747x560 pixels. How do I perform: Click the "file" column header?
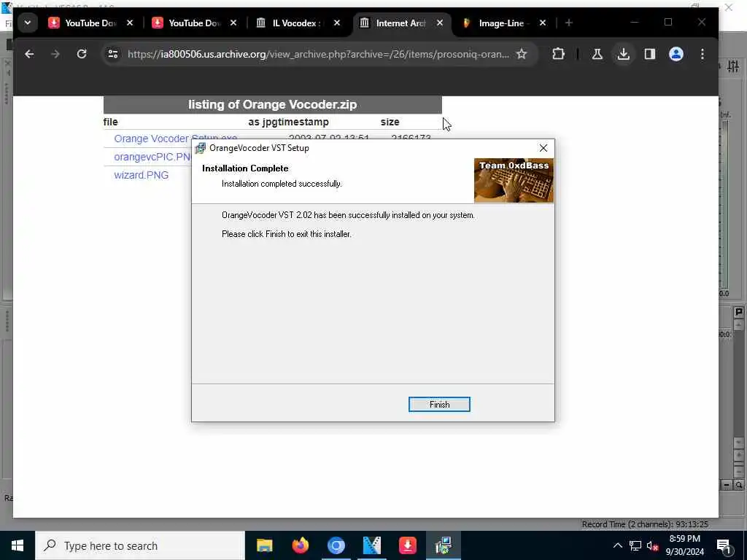point(111,122)
